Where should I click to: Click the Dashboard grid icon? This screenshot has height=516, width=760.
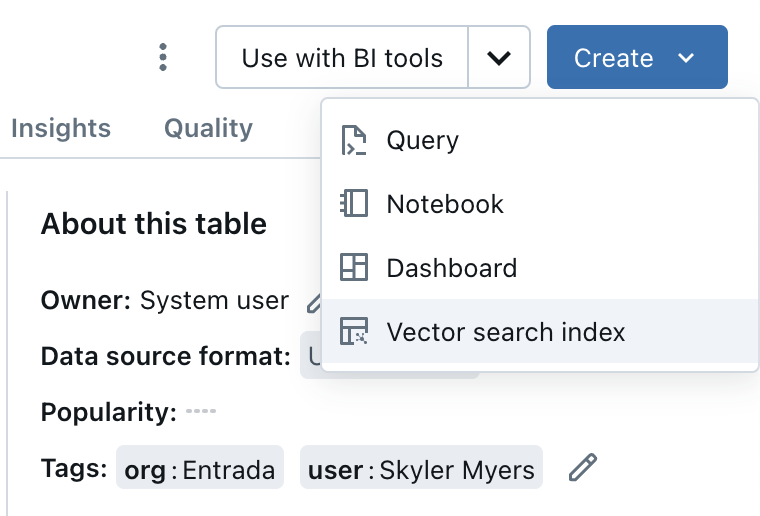[x=354, y=267]
